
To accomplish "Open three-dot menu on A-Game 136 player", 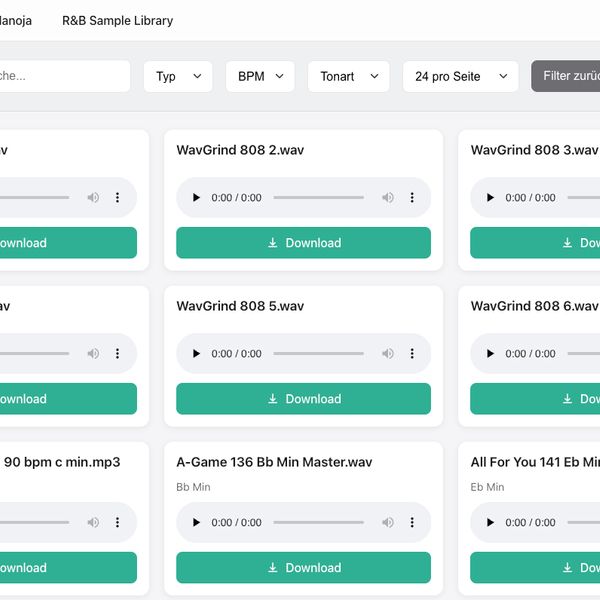I will pos(412,522).
